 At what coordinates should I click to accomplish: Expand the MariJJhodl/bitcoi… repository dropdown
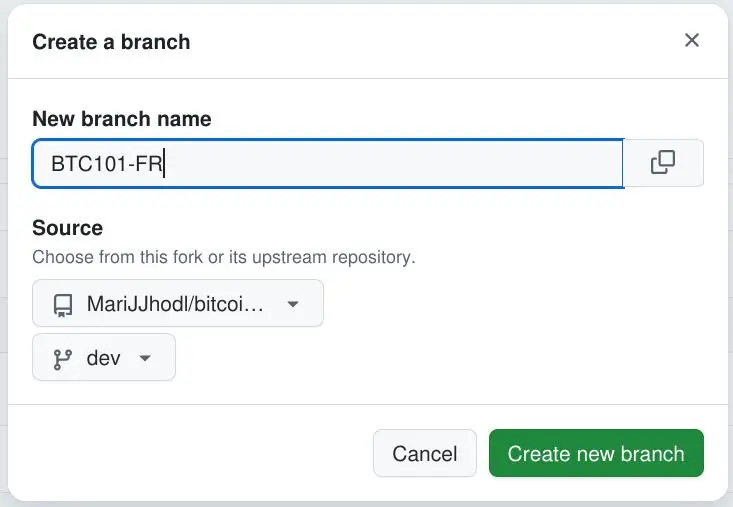point(177,304)
